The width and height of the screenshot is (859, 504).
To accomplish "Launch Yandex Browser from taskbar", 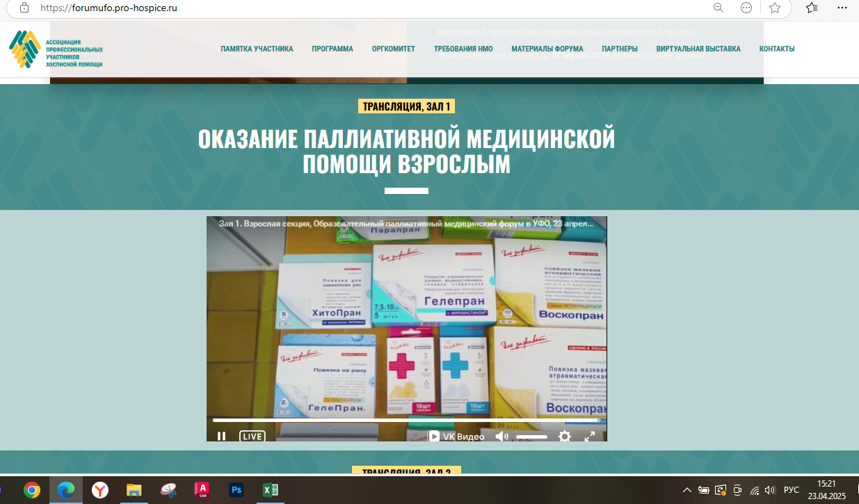I will (x=100, y=490).
